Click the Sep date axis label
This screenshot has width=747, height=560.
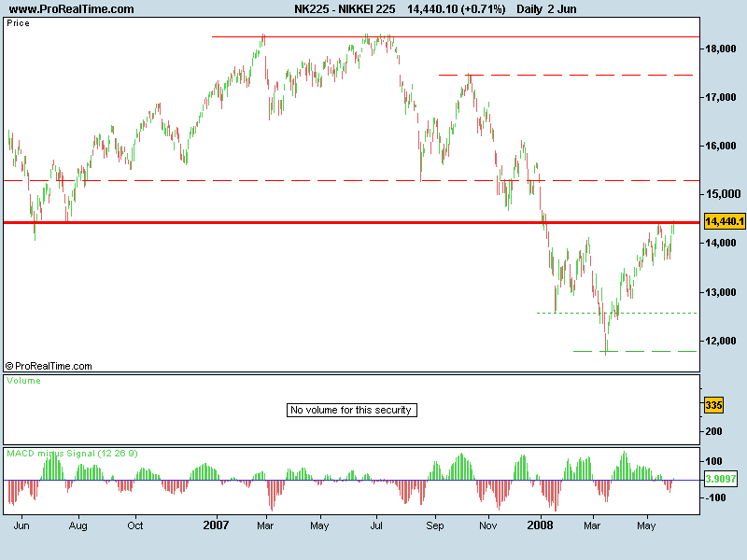(x=434, y=525)
